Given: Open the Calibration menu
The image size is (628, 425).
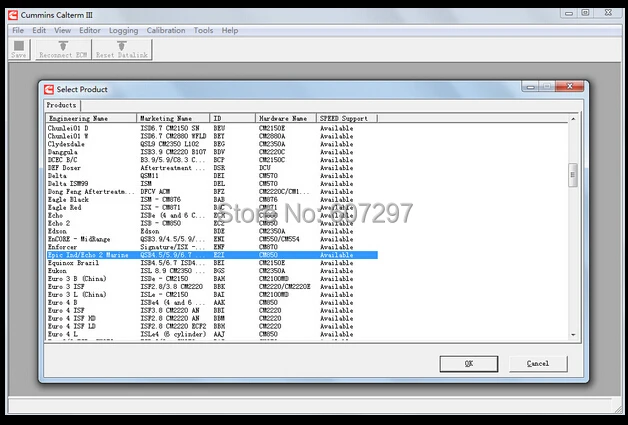Looking at the screenshot, I should click(166, 30).
